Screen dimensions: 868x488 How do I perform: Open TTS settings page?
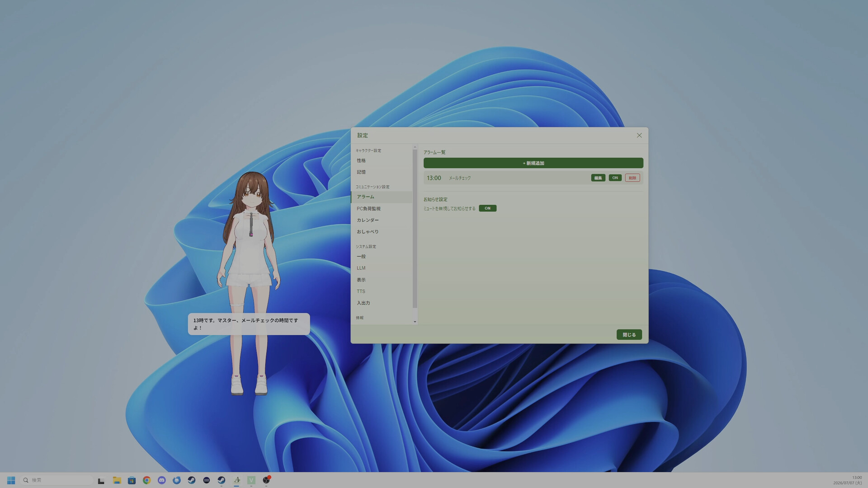pos(382,291)
